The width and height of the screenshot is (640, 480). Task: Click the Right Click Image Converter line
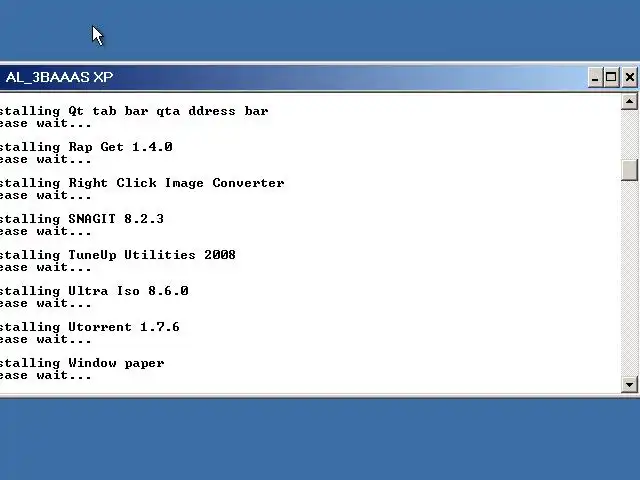tap(142, 183)
